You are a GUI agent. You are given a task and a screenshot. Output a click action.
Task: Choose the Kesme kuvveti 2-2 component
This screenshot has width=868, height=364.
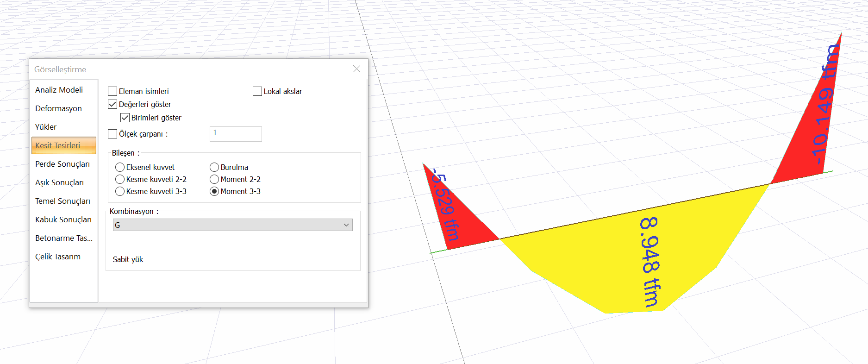click(x=120, y=179)
